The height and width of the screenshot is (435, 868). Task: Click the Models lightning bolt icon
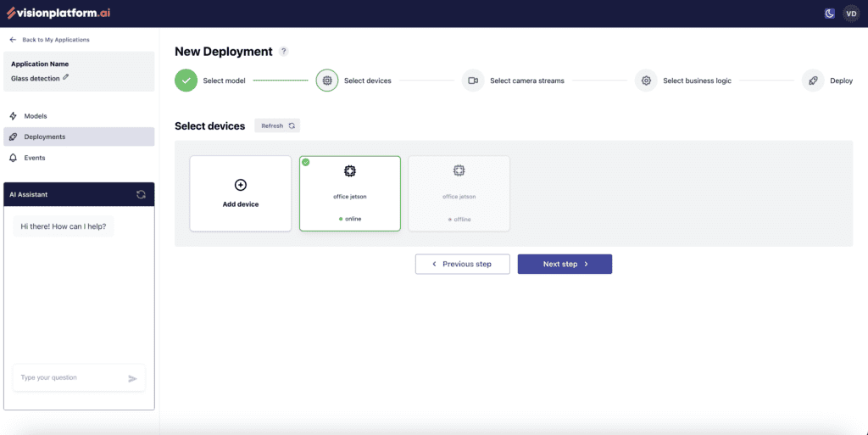[x=14, y=116]
